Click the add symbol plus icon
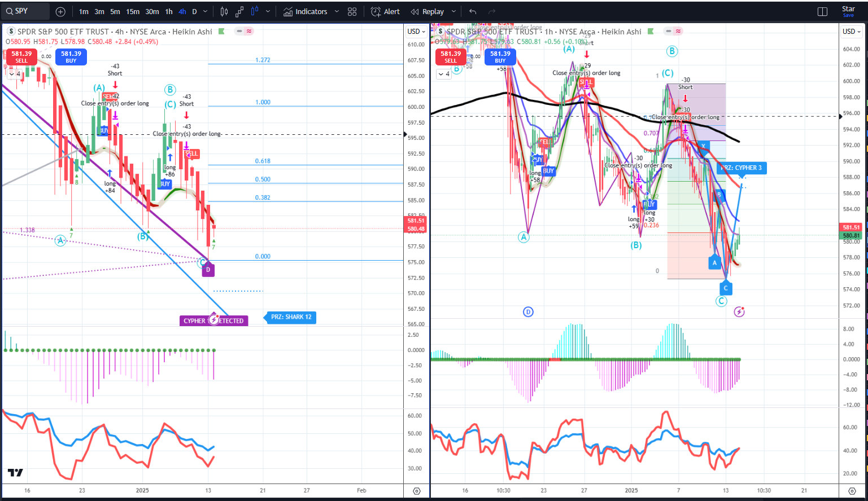 pos(60,12)
